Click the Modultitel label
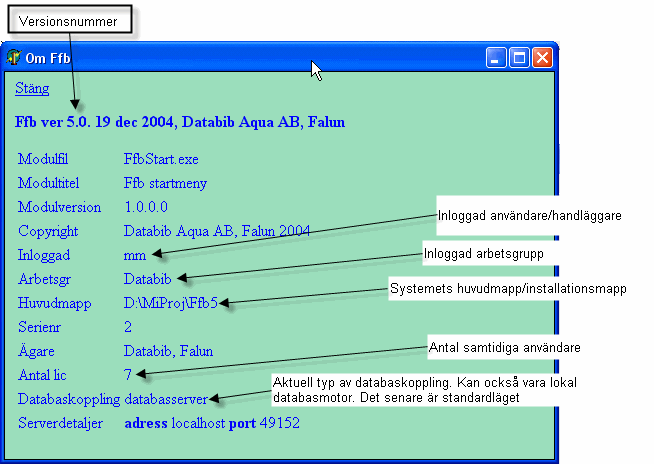This screenshot has height=464, width=654. [x=48, y=183]
